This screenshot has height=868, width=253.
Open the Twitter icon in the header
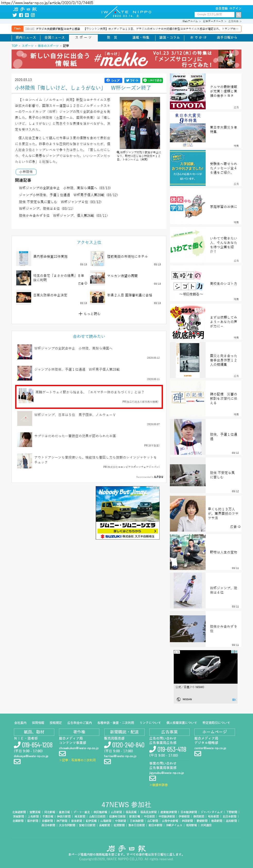pos(14,15)
